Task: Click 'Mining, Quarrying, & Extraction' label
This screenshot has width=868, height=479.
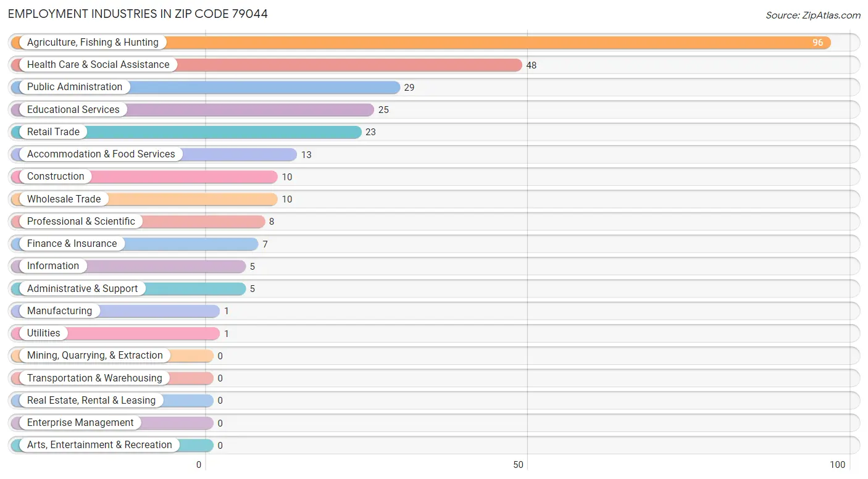Action: click(95, 356)
